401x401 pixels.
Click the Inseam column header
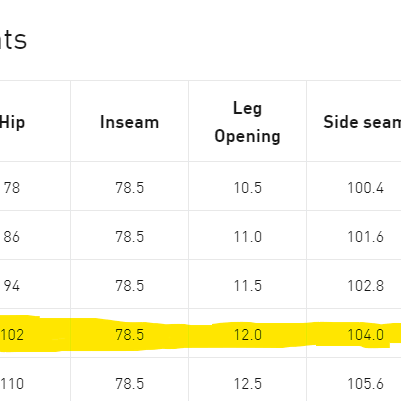[129, 122]
